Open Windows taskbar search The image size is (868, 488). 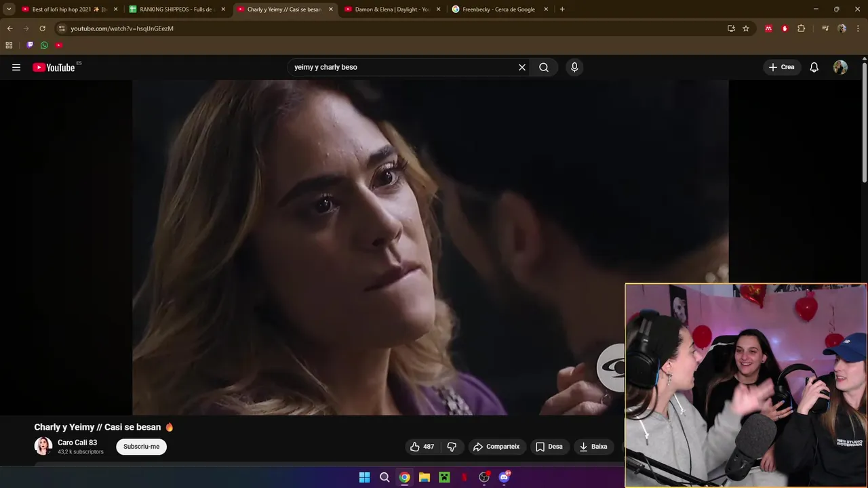pos(384,477)
